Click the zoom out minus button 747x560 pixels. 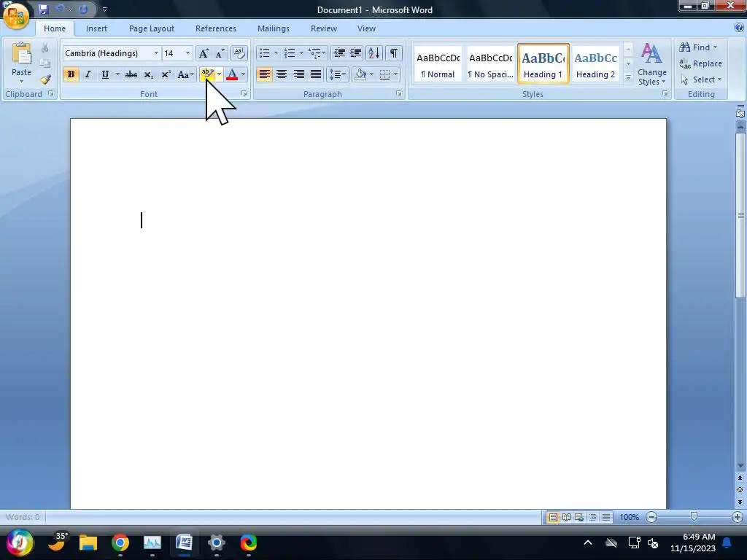point(651,517)
